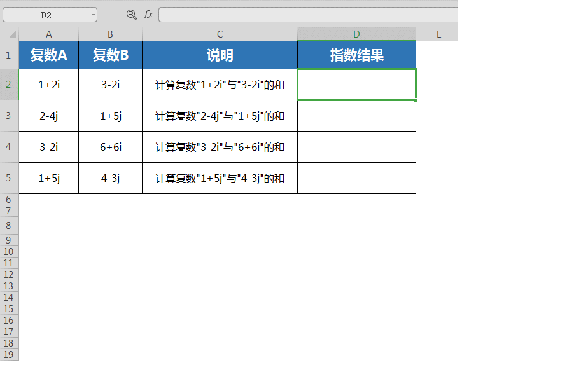The image size is (588, 365).
Task: Select column D header
Action: 356,34
